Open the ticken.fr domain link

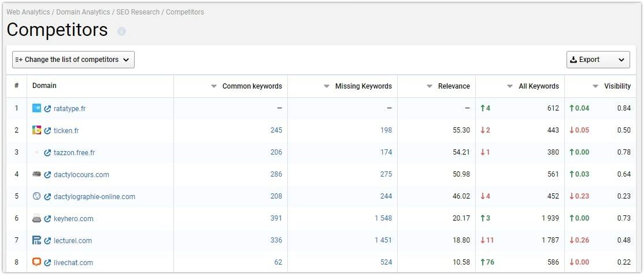[66, 131]
